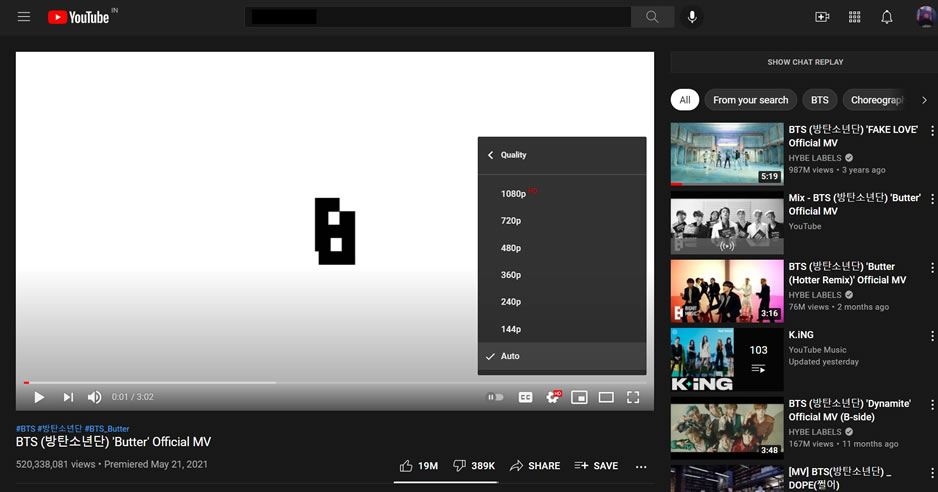938x492 pixels.
Task: Open the notifications bell
Action: tap(887, 17)
